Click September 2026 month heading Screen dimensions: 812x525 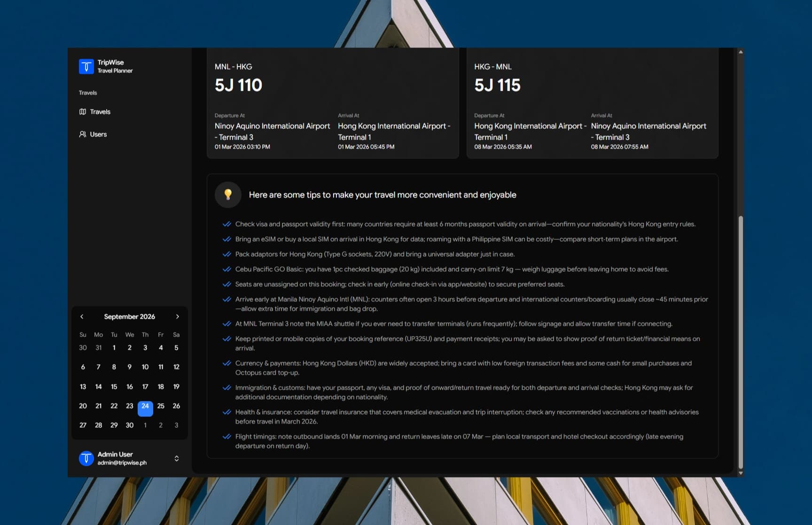[x=130, y=317]
